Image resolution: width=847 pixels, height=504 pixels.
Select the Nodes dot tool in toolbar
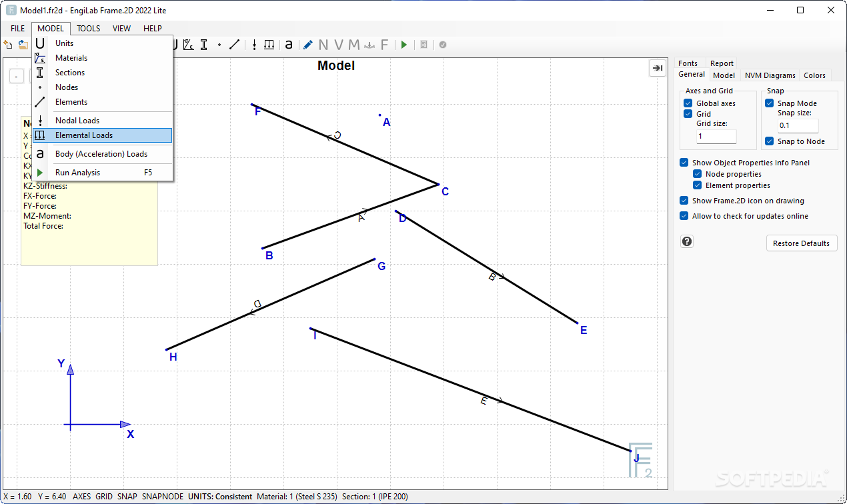click(x=219, y=45)
